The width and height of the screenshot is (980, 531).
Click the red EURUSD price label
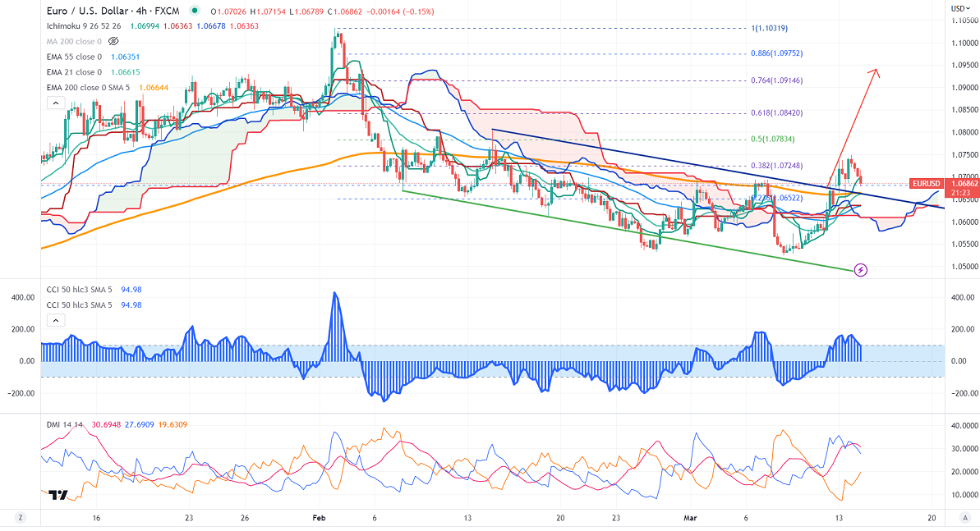pyautogui.click(x=927, y=184)
